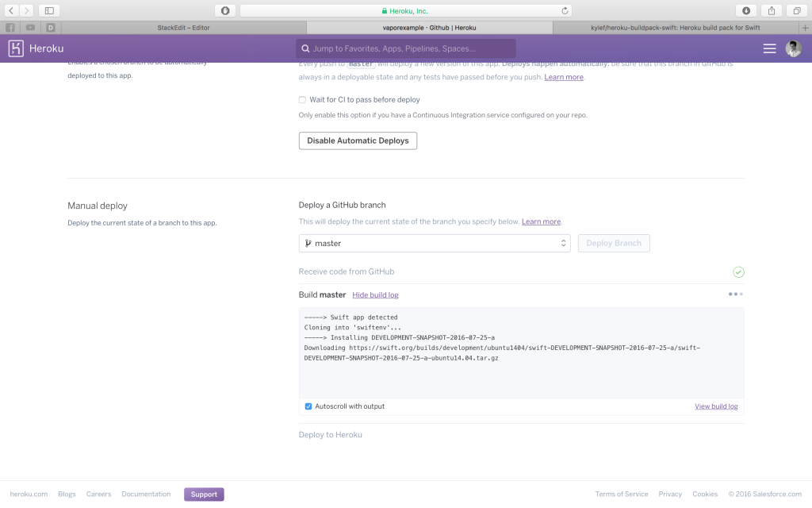
Task: Open the user avatar account menu
Action: 793,48
